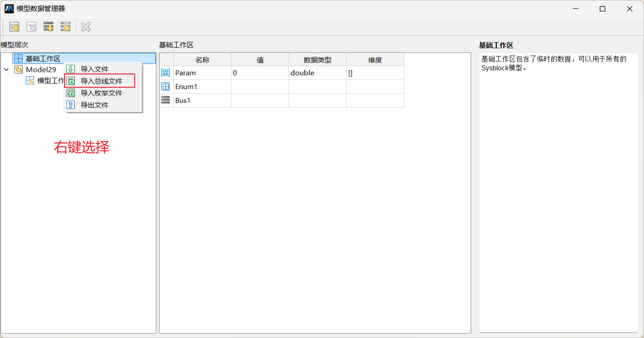Click the greyed-out second add toolbar icon
The width and height of the screenshot is (644, 338).
31,27
